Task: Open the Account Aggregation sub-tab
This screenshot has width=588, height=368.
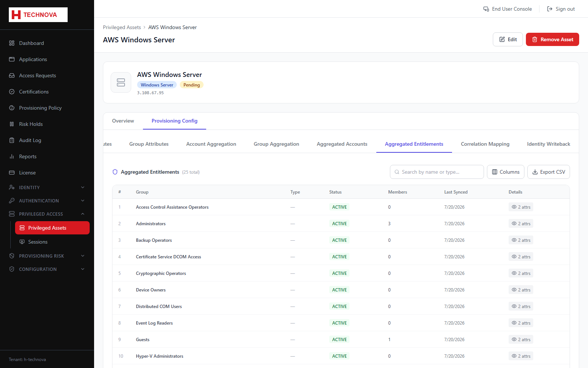Action: coord(211,144)
